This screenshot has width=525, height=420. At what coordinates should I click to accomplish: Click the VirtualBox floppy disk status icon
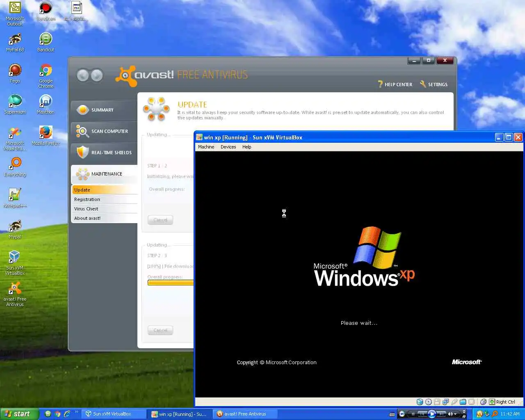pyautogui.click(x=437, y=402)
